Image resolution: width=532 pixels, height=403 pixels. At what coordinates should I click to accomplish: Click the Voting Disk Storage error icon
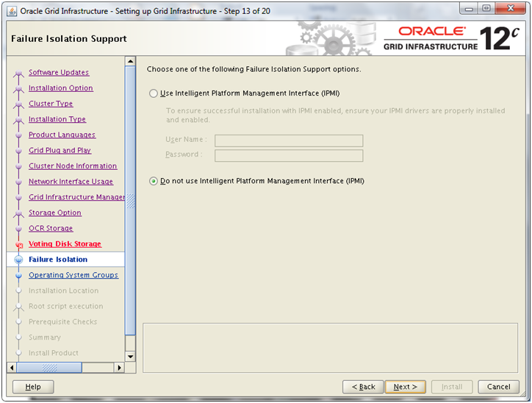[x=19, y=245]
